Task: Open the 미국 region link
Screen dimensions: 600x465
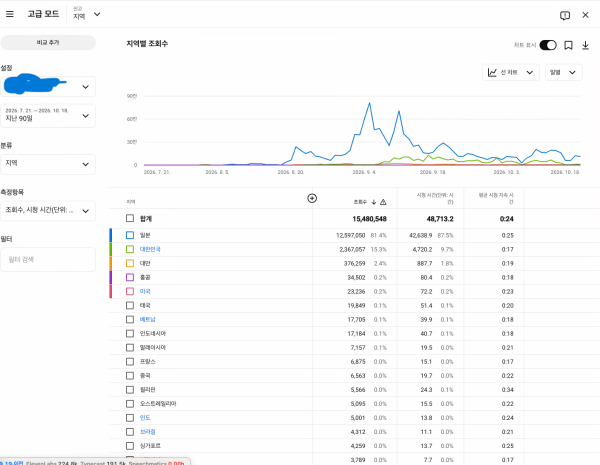Action: pos(145,291)
